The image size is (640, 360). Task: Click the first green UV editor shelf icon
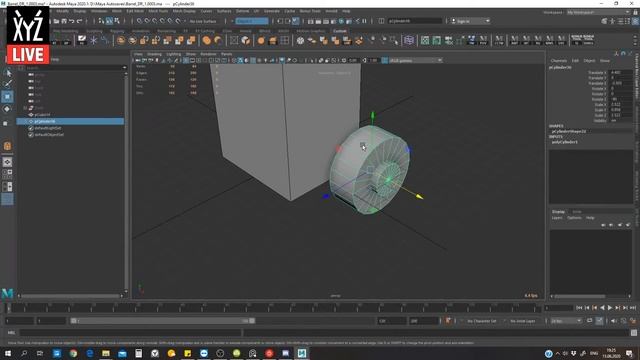425,40
